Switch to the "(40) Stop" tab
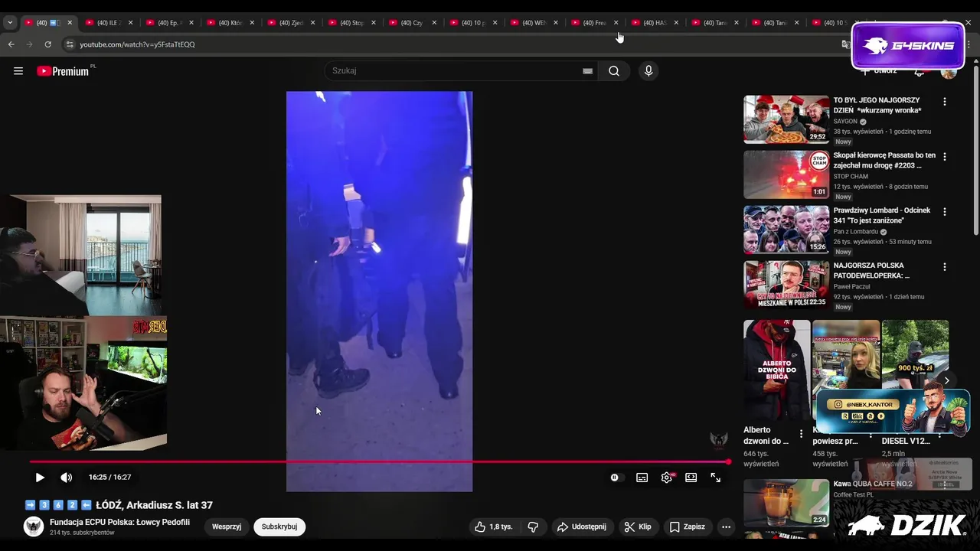The height and width of the screenshot is (551, 980). coord(352,23)
